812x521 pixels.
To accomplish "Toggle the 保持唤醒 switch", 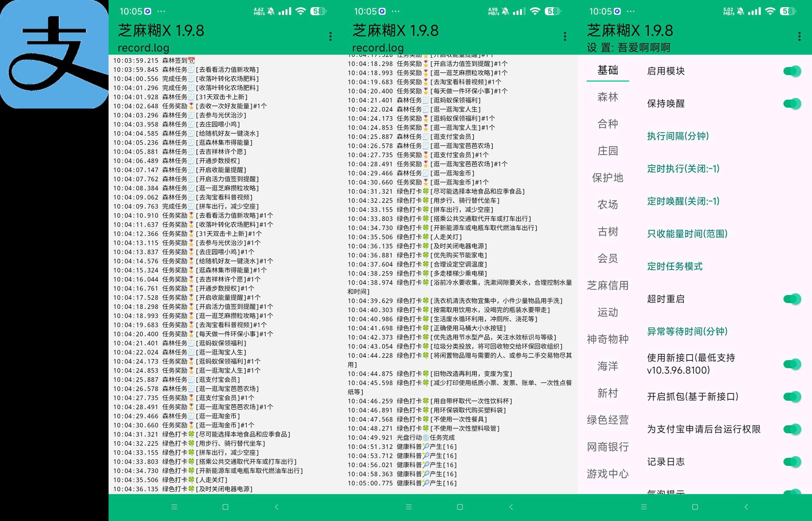I will pos(792,104).
